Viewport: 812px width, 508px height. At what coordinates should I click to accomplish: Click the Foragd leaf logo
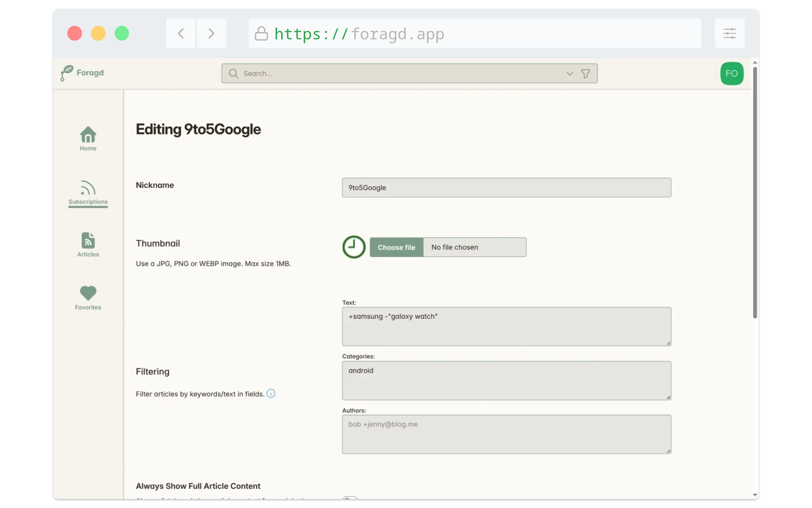pos(66,73)
